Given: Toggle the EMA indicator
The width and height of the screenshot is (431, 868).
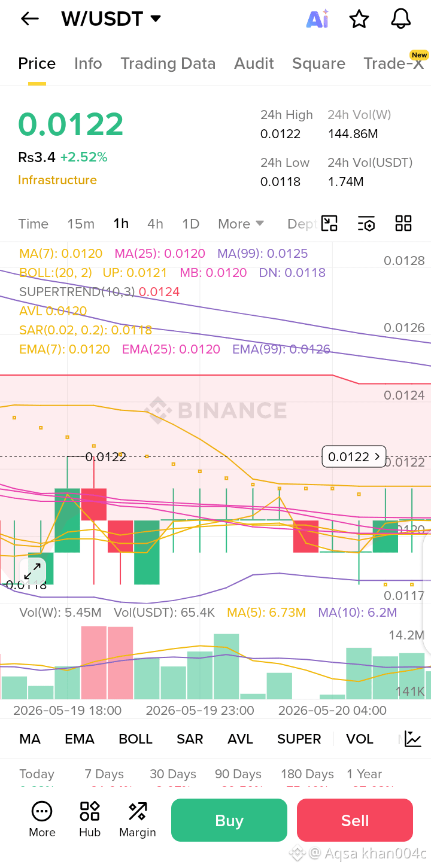Looking at the screenshot, I should pos(80,739).
